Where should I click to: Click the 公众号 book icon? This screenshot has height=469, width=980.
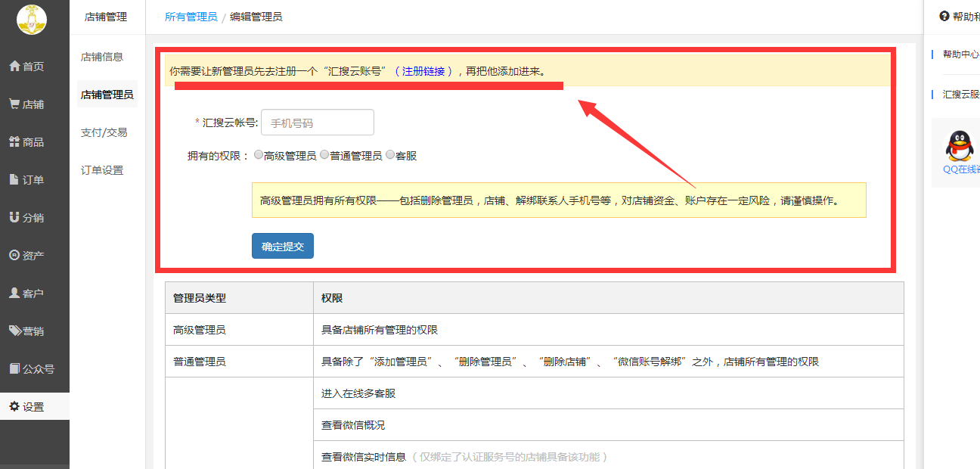(14, 369)
